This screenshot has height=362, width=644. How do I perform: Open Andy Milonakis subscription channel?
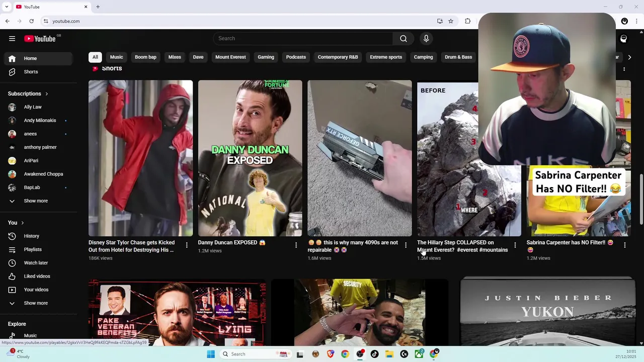39,121
